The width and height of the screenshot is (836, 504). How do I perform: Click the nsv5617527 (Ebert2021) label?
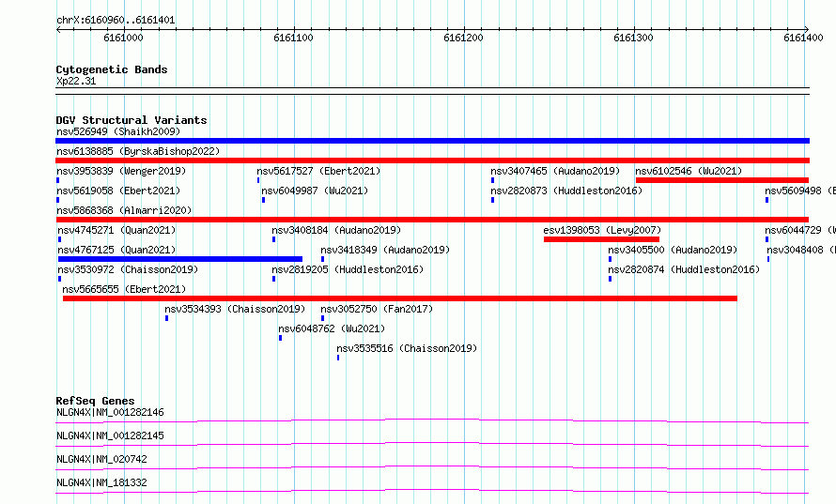click(318, 171)
